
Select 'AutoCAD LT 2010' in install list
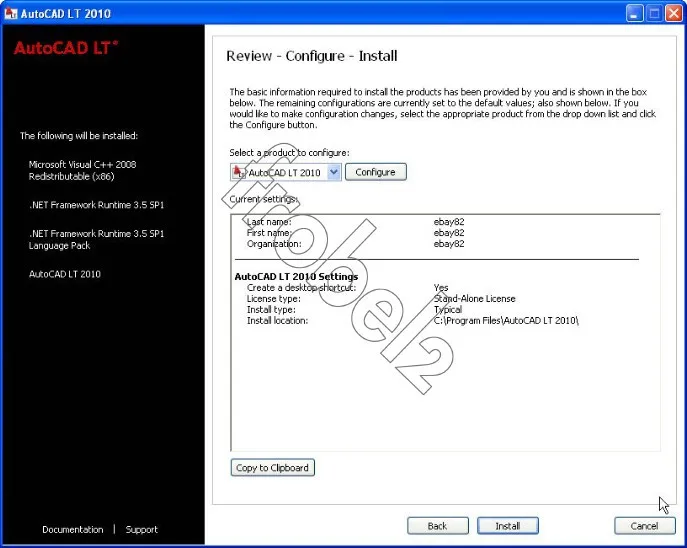(x=65, y=274)
